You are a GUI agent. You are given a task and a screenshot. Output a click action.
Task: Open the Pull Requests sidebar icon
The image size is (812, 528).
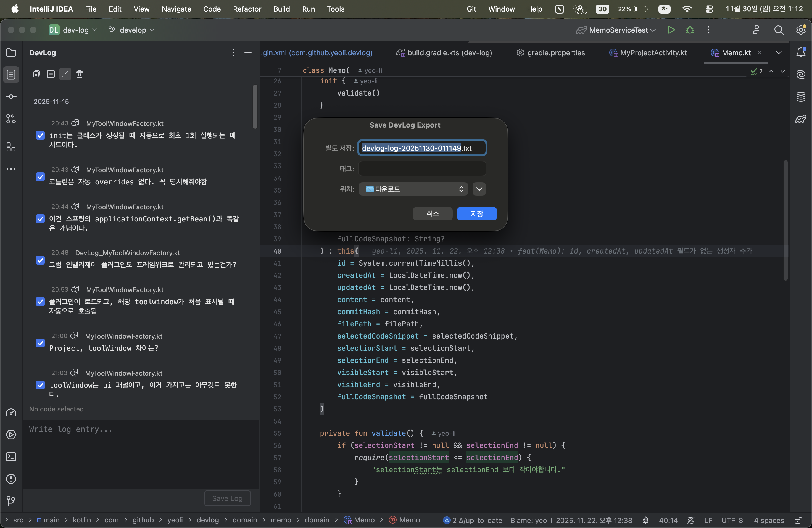11,119
